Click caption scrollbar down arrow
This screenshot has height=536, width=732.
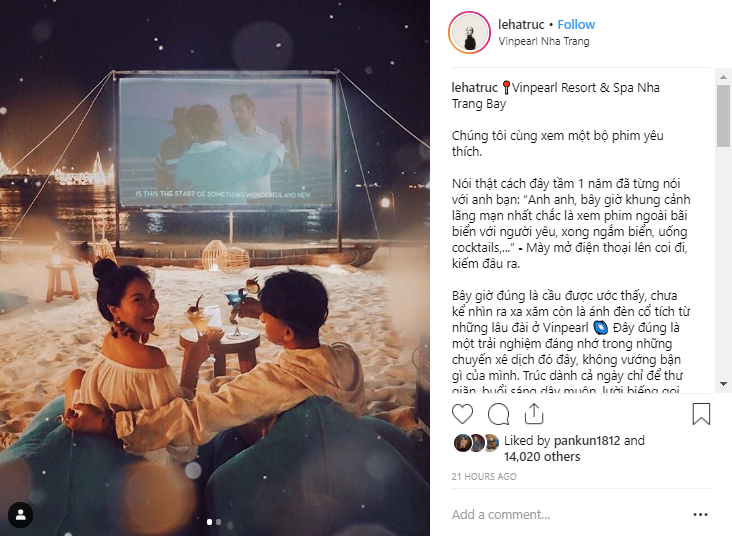723,384
